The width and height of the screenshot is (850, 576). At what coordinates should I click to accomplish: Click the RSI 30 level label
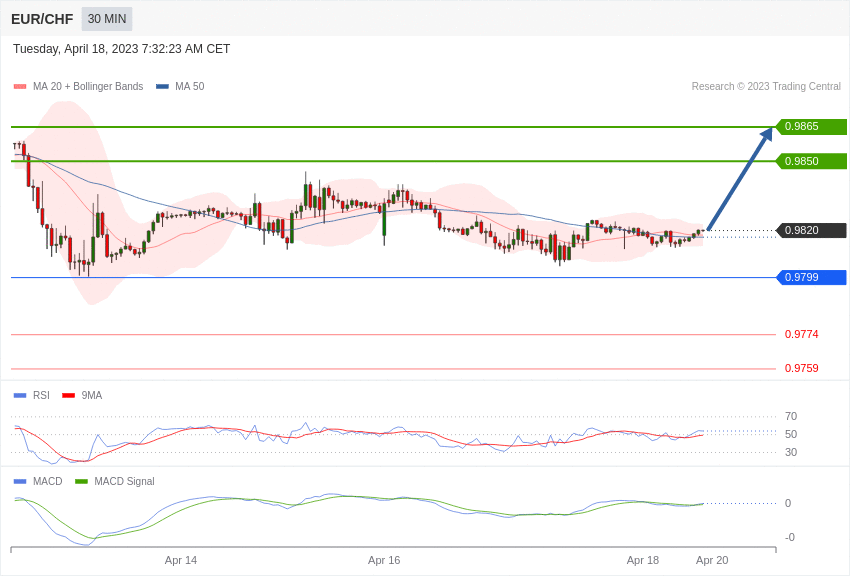tap(791, 452)
